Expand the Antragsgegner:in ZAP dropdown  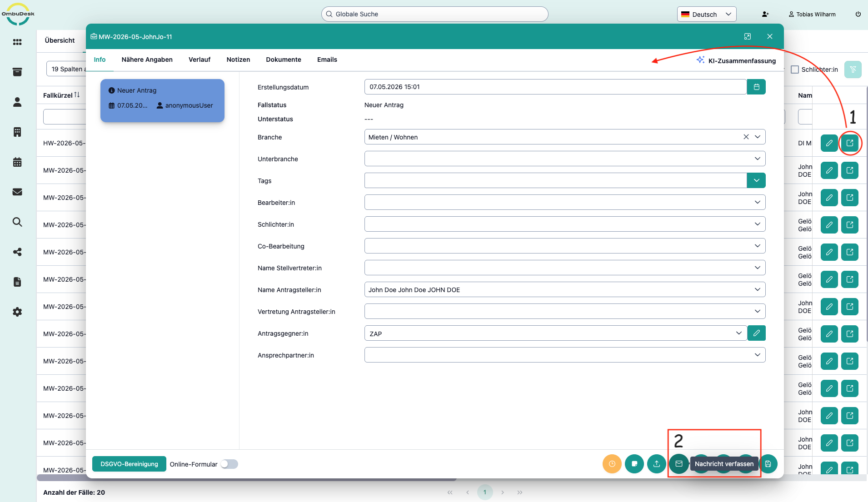[738, 333]
